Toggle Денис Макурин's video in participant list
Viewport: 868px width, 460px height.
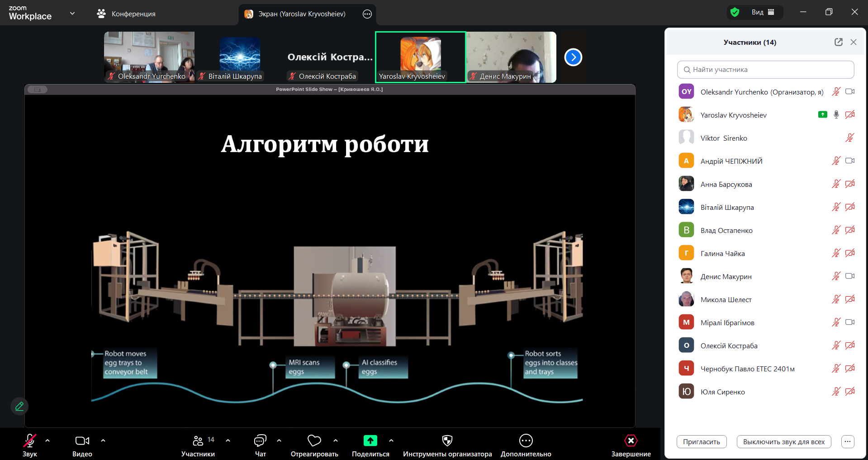(849, 276)
